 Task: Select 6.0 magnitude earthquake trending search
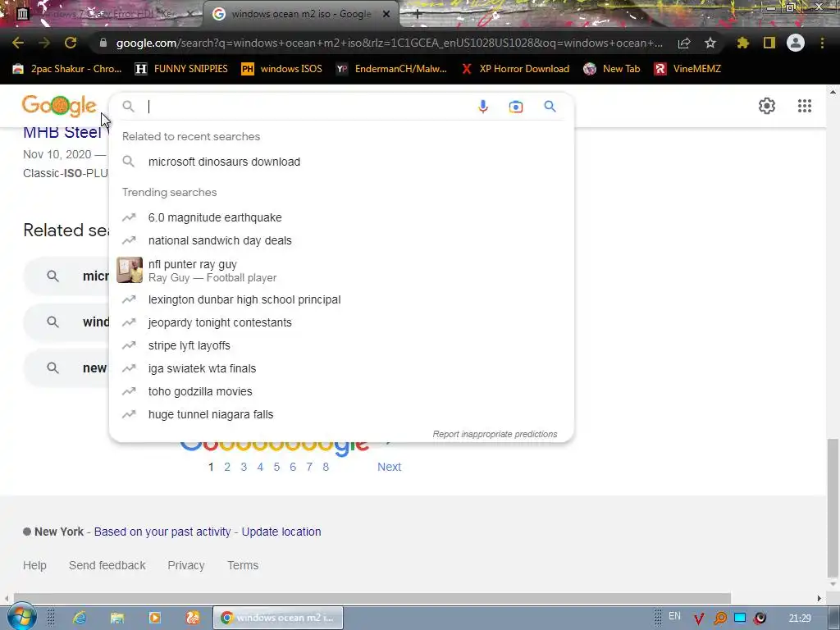click(x=341, y=217)
